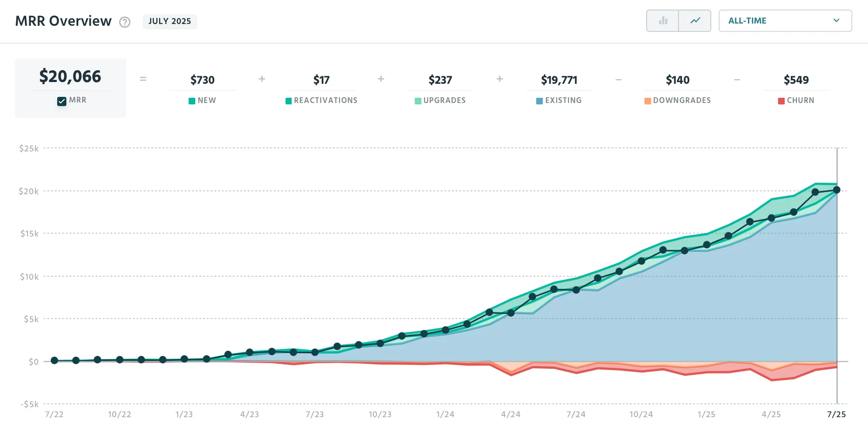This screenshot has height=439, width=868.
Task: Toggle Upgrades series legend square
Action: click(418, 101)
